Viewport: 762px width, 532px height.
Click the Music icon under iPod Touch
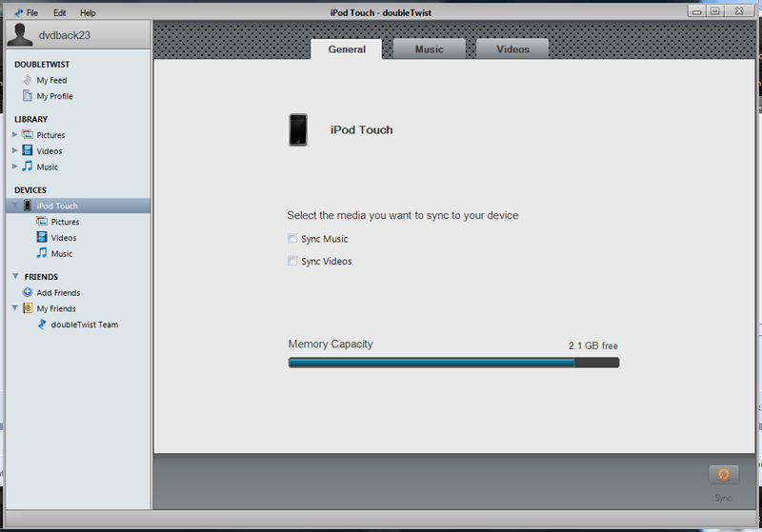click(x=42, y=253)
